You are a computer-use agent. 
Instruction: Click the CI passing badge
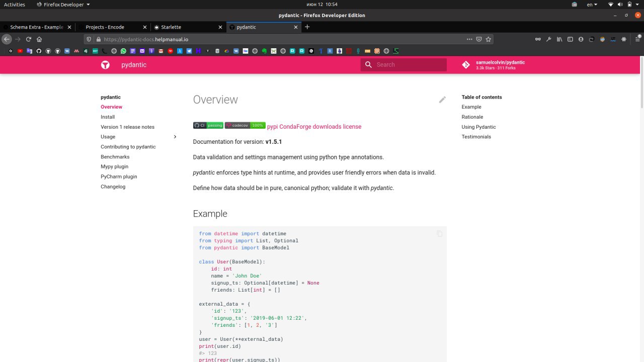pos(208,126)
